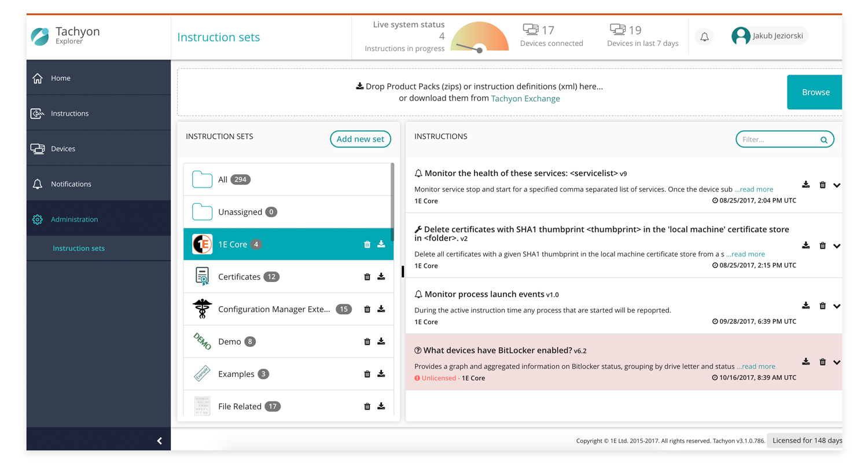Download the Delete certificates instruction
The image size is (868, 463).
coord(806,245)
